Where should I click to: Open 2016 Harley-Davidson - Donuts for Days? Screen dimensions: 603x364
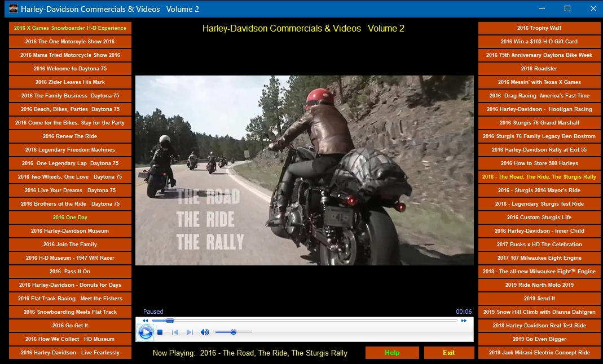click(70, 285)
